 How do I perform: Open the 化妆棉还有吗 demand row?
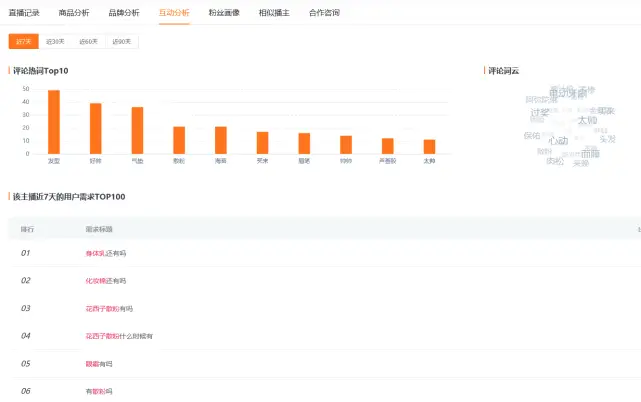pos(325,281)
